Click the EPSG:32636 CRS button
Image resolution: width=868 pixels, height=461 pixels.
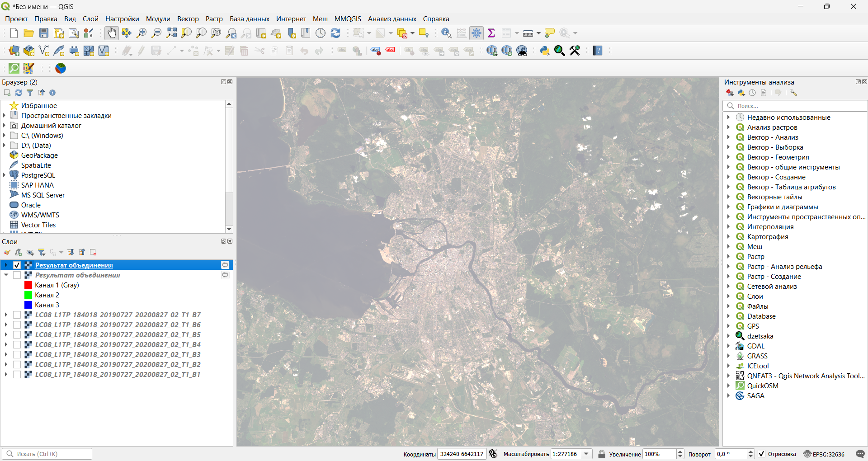click(824, 454)
